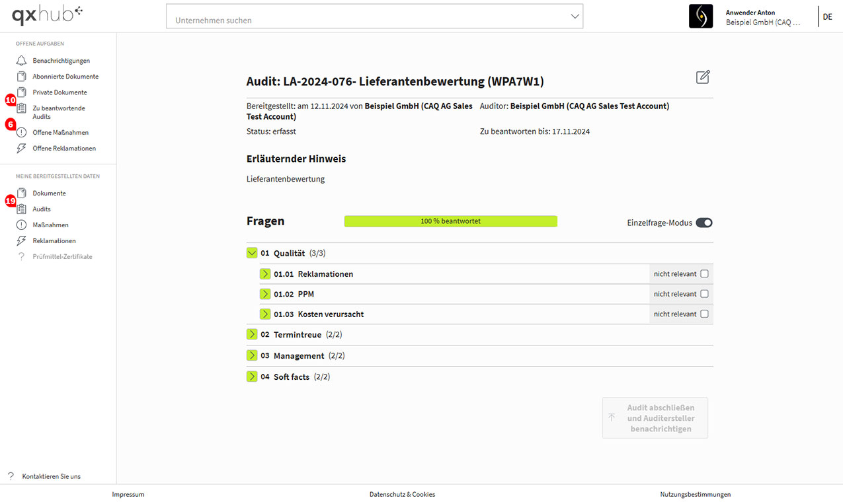Open Abonnierte Dokumente in the sidebar
Viewport: 843px width, 504px height.
tap(65, 77)
